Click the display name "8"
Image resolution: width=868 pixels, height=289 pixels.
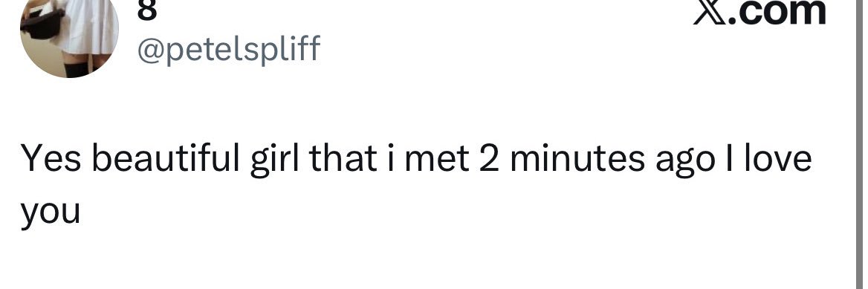146,10
